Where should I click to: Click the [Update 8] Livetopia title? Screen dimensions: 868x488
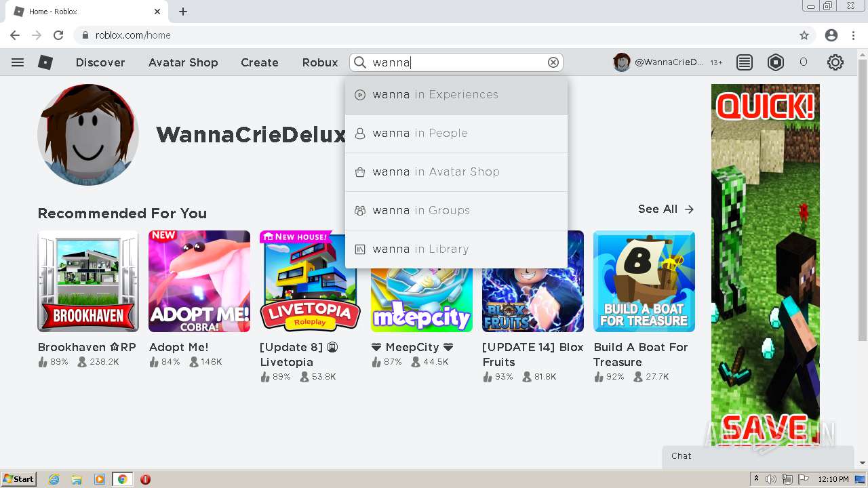pos(299,354)
